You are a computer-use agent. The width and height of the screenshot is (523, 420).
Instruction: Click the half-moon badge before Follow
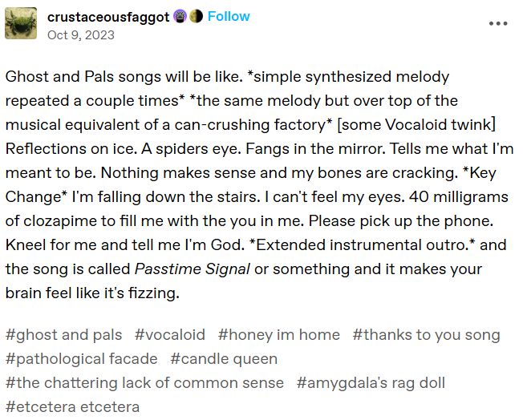pos(196,16)
